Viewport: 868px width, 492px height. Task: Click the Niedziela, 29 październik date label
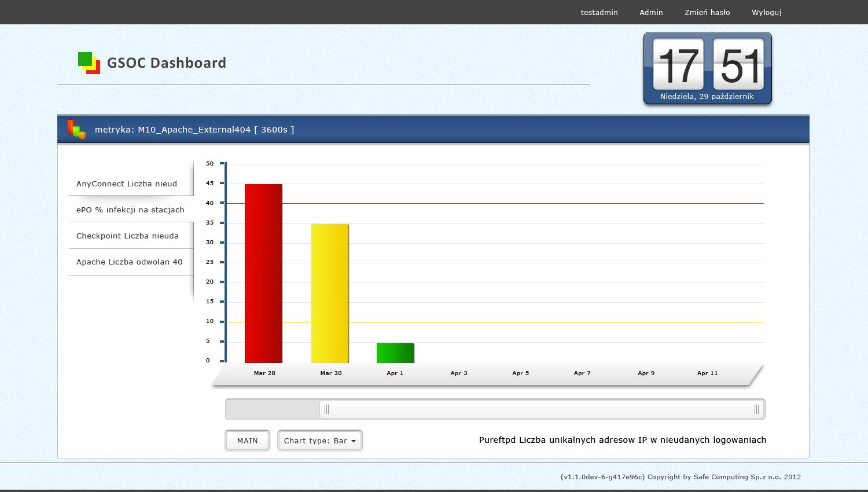point(707,97)
